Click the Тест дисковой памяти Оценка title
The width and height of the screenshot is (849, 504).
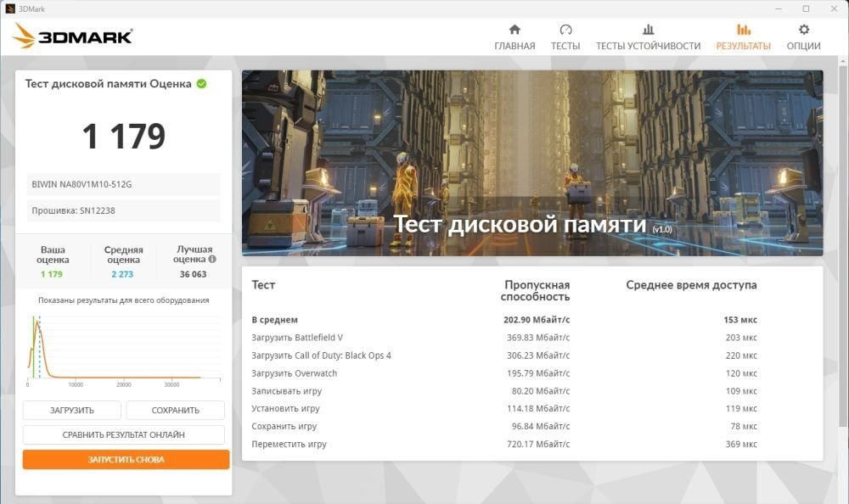[109, 84]
